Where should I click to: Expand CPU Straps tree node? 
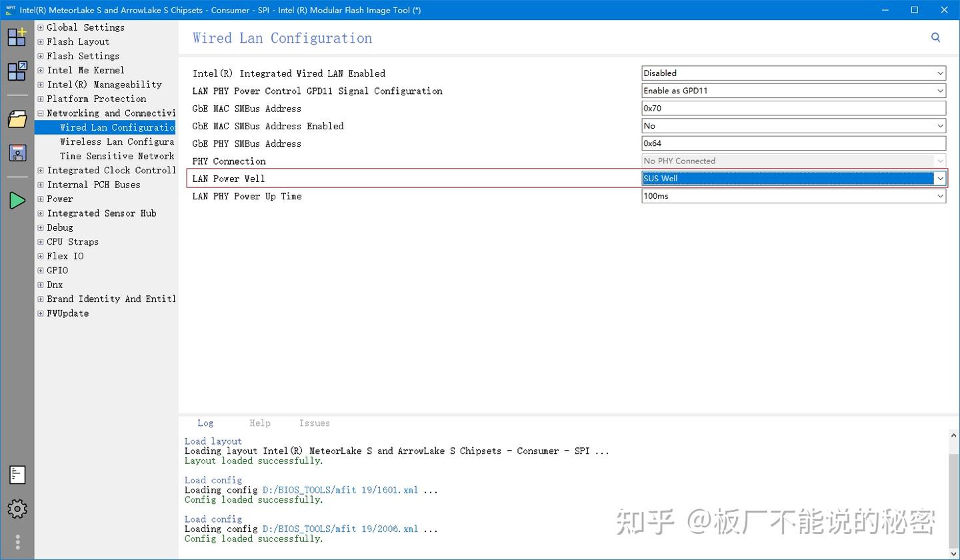[41, 242]
